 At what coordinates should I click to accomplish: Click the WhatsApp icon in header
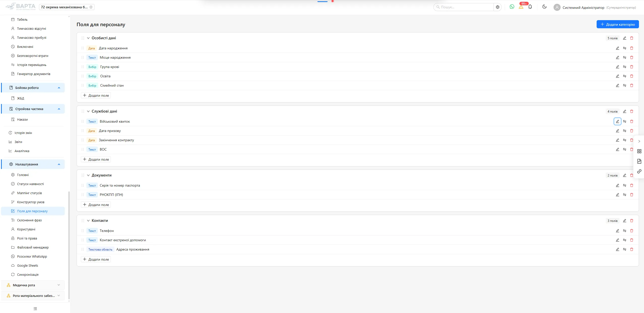coord(512,7)
